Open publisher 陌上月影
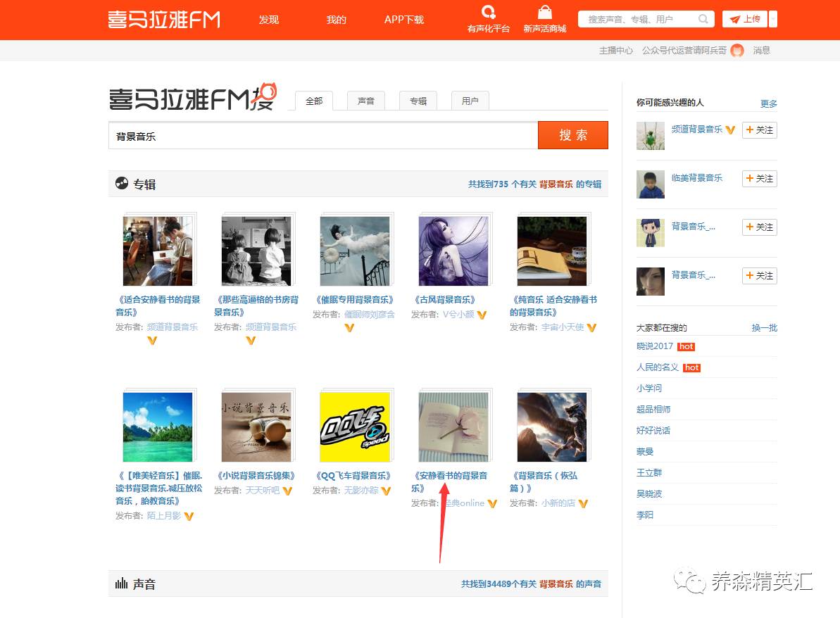840x618 pixels. click(x=164, y=516)
